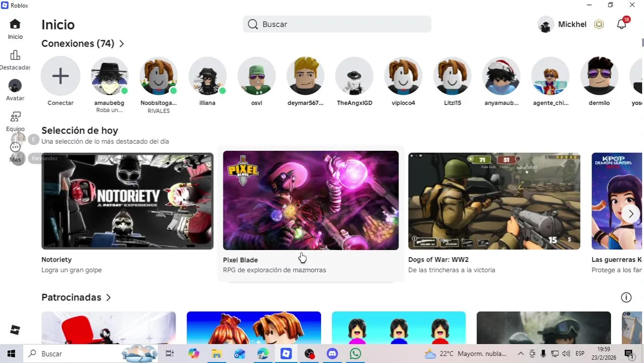The height and width of the screenshot is (363, 644).
Task: Open the red chair sponsored game thumbnail
Action: [x=109, y=328]
